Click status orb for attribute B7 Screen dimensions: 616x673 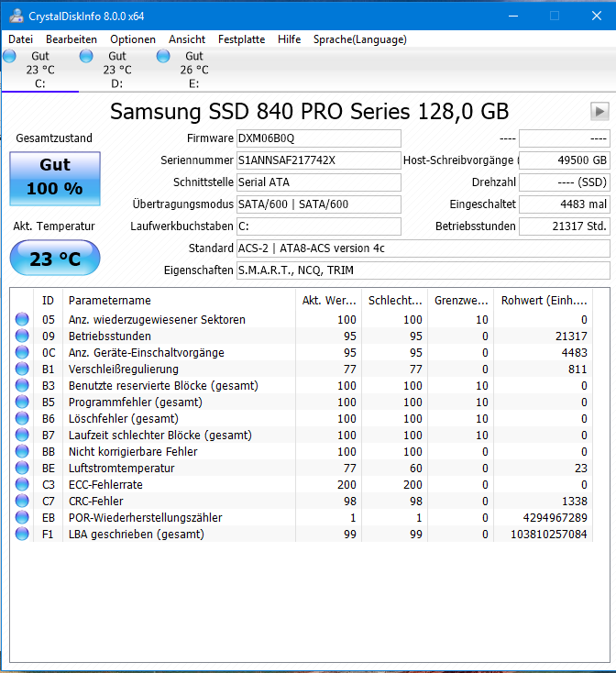22,435
